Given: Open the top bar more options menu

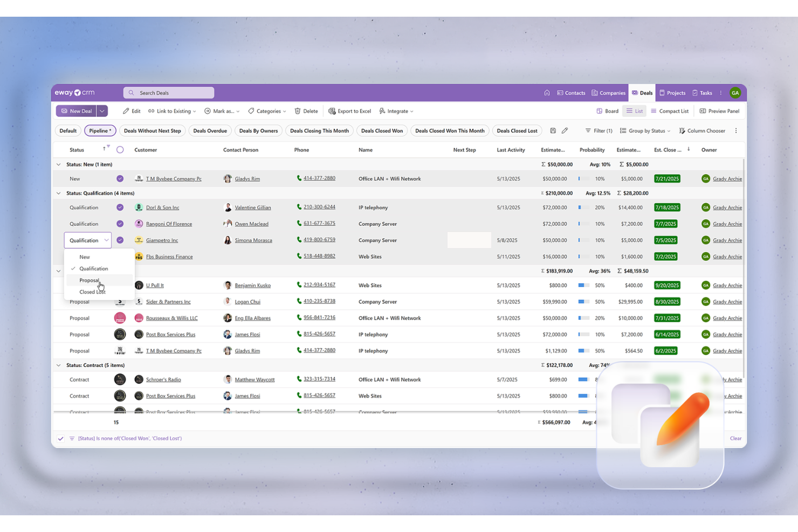Looking at the screenshot, I should tap(720, 93).
